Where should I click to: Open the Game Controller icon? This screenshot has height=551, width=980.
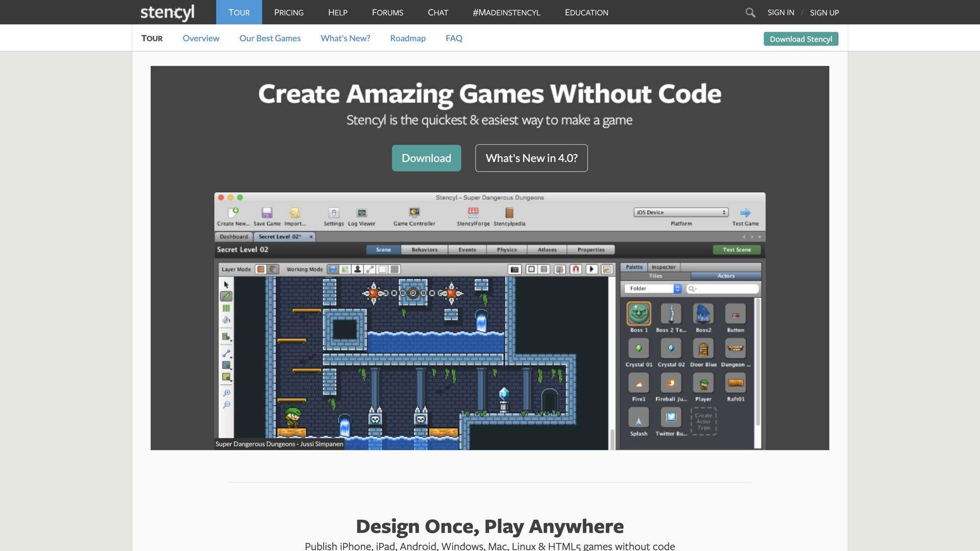[414, 213]
